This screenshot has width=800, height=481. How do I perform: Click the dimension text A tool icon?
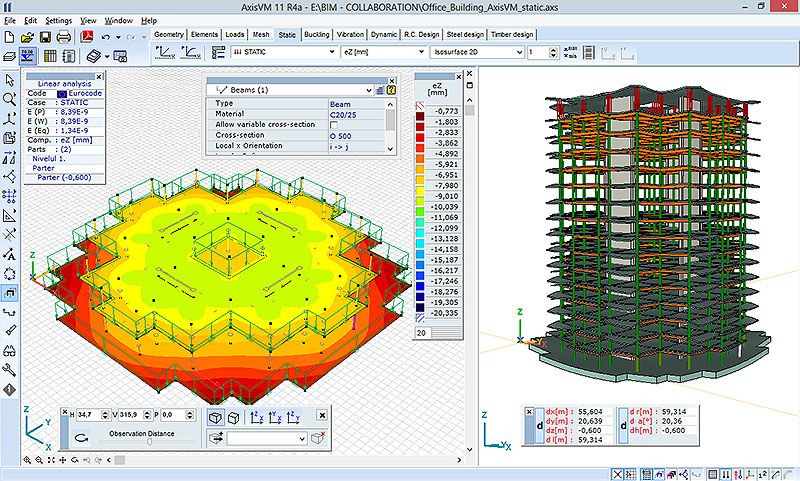click(x=9, y=254)
